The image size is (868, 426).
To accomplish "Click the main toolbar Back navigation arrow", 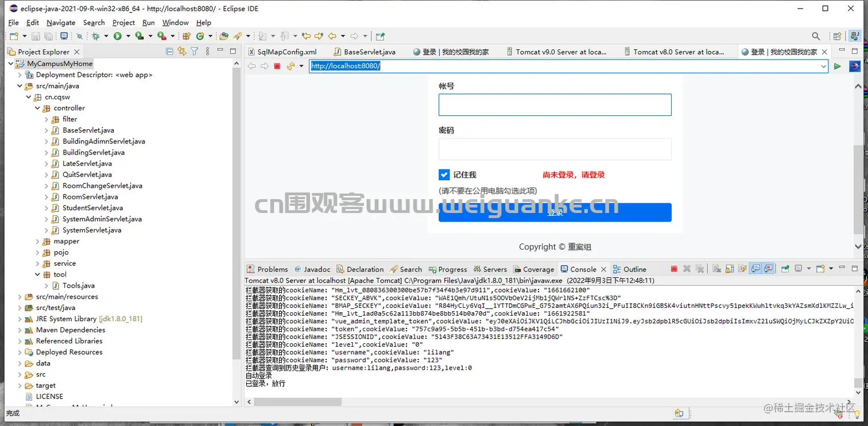I will [332, 36].
